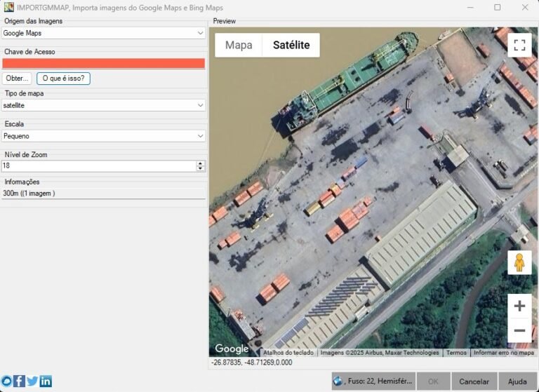Click the red Chave de Acesso field

104,63
